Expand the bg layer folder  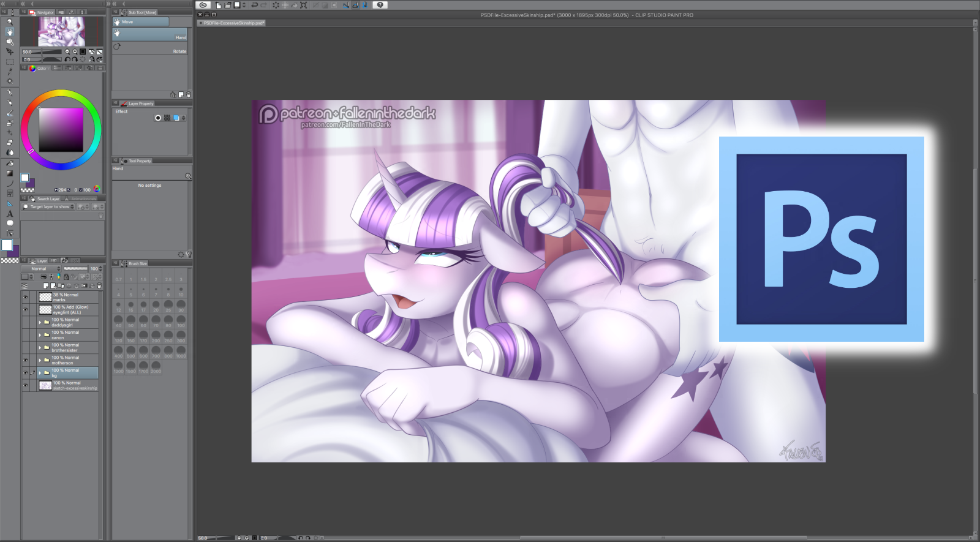(x=40, y=372)
